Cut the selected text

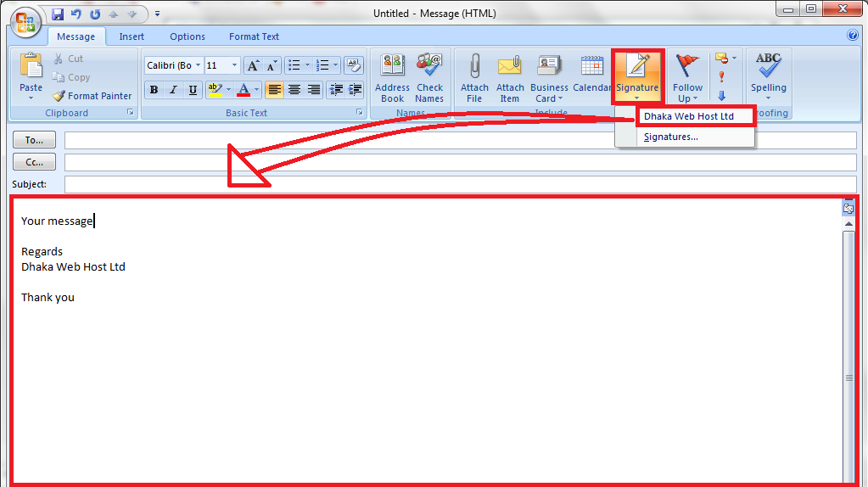pos(69,59)
